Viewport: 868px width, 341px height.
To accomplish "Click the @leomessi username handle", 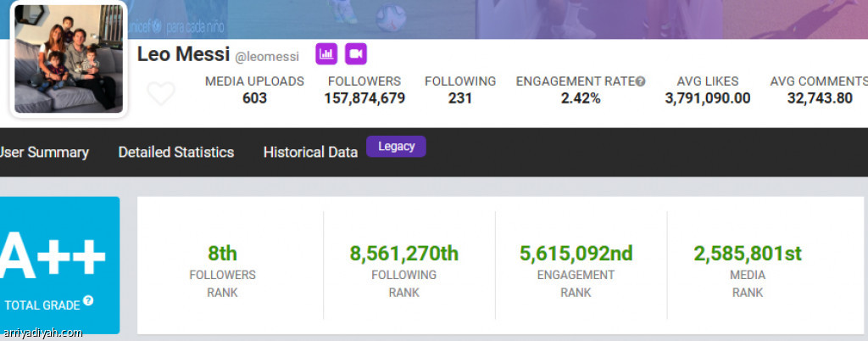I will click(267, 57).
